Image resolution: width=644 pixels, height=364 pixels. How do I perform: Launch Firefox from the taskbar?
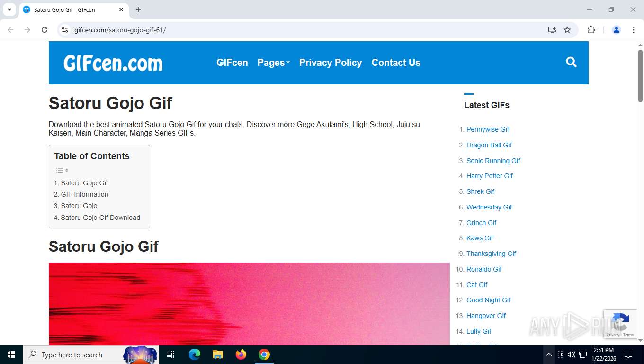coord(241,355)
